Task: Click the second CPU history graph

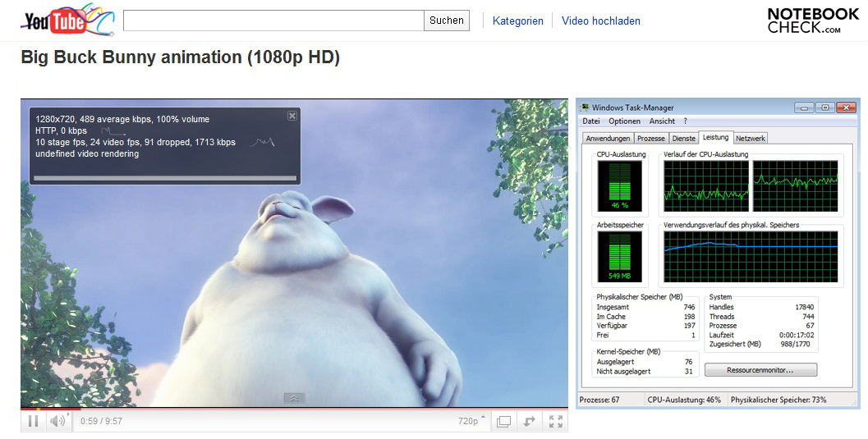Action: 796,185
